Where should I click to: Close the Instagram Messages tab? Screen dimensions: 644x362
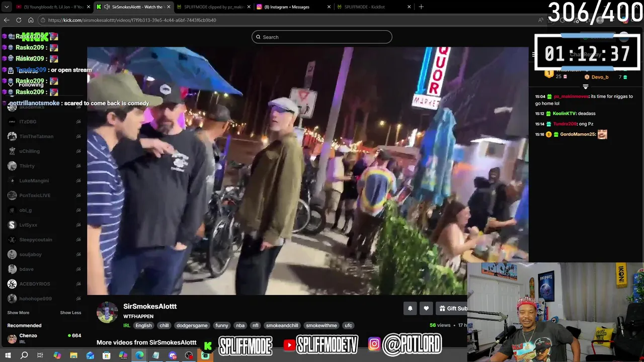point(329,7)
